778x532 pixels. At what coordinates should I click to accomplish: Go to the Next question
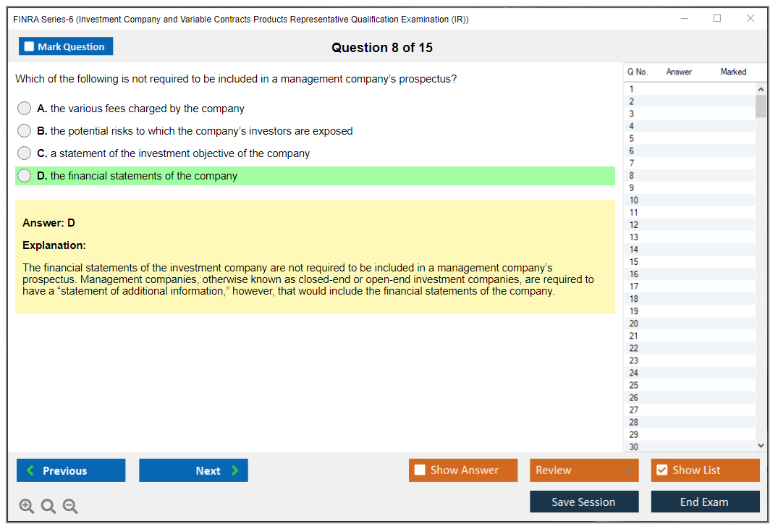tap(193, 470)
